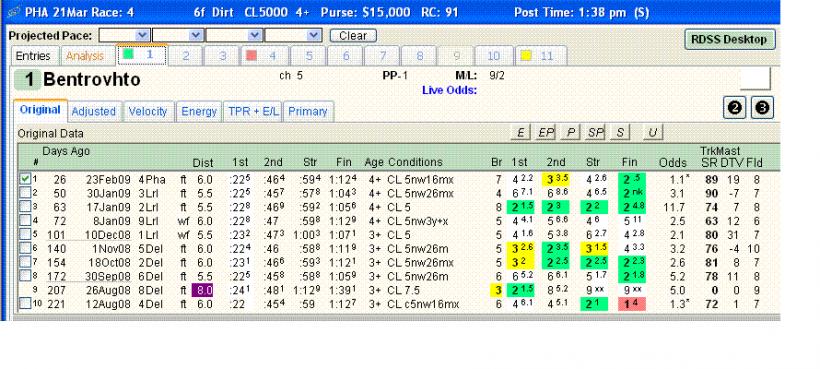Image resolution: width=820 pixels, height=369 pixels.
Task: Select horse tab 1 with green marker
Action: point(142,55)
